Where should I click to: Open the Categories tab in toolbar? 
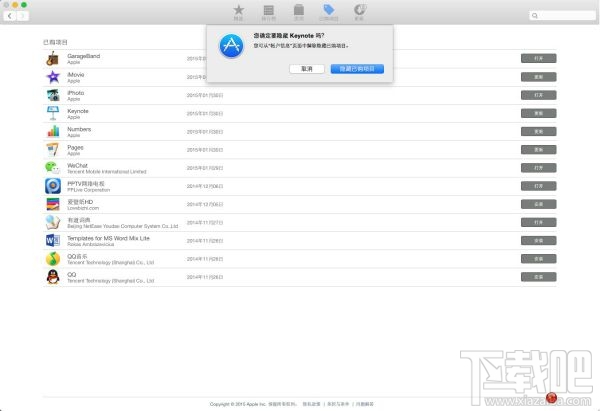point(298,12)
